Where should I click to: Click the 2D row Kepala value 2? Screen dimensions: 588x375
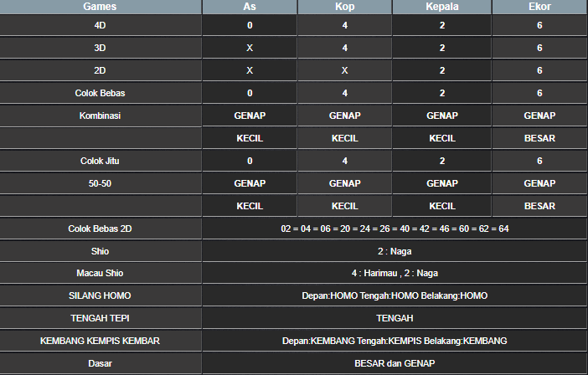pyautogui.click(x=442, y=70)
